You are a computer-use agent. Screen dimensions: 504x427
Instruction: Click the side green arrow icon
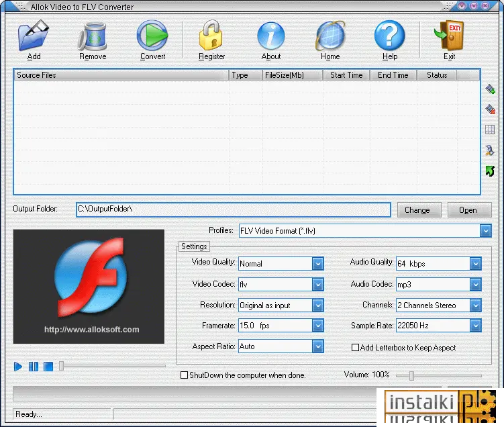490,171
